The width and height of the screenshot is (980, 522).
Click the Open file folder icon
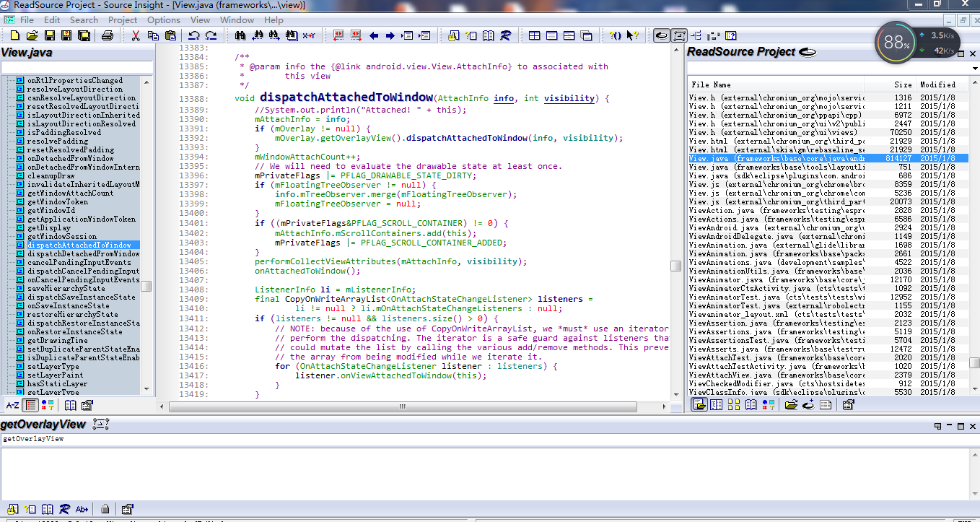32,35
